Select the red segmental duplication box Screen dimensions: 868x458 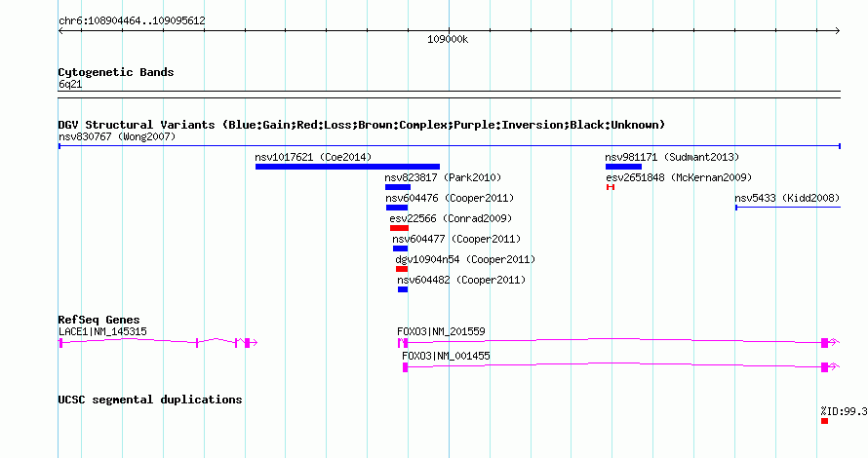pos(825,421)
